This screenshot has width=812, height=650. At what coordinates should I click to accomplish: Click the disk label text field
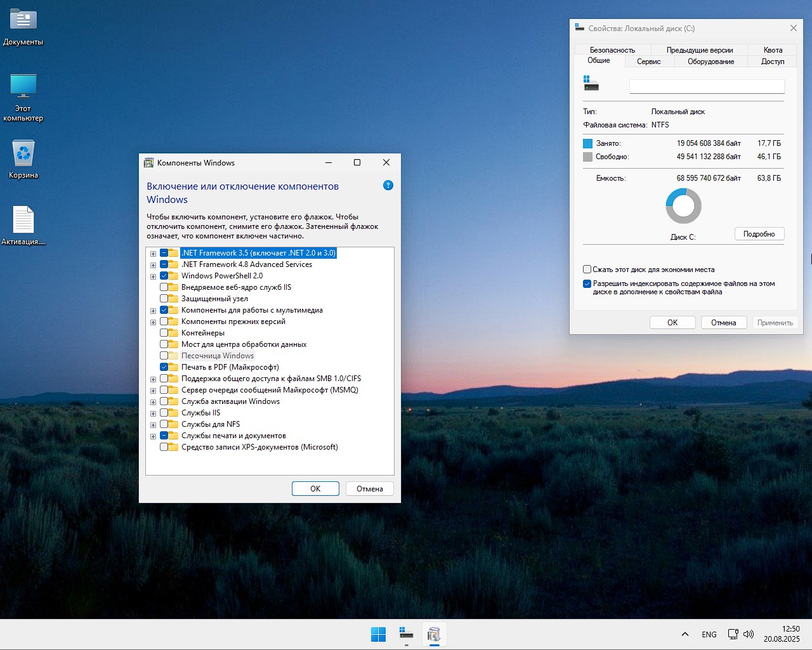707,86
